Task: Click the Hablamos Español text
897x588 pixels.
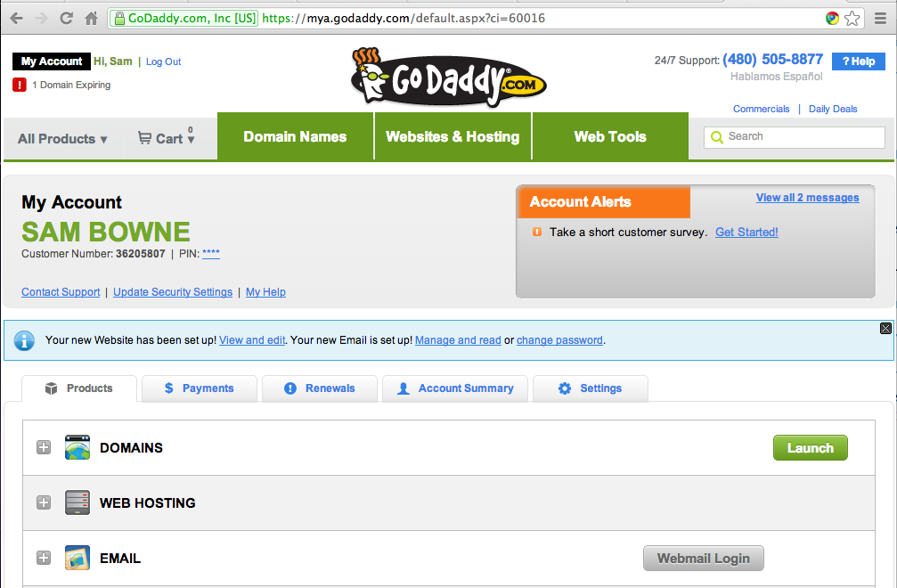Action: (x=776, y=76)
